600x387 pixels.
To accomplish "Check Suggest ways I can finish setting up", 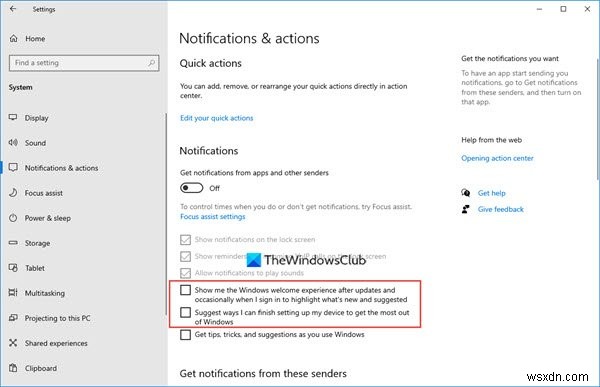I will [185, 312].
